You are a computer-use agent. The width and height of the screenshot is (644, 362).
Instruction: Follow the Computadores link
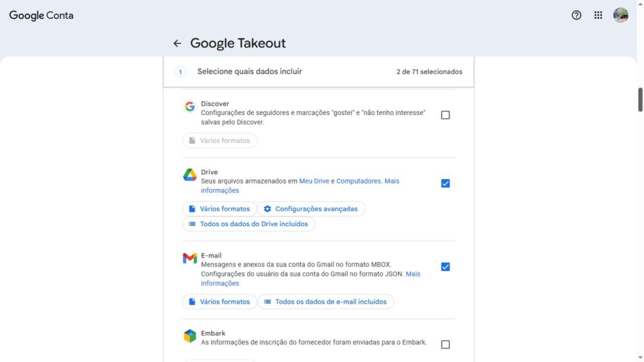(x=358, y=181)
